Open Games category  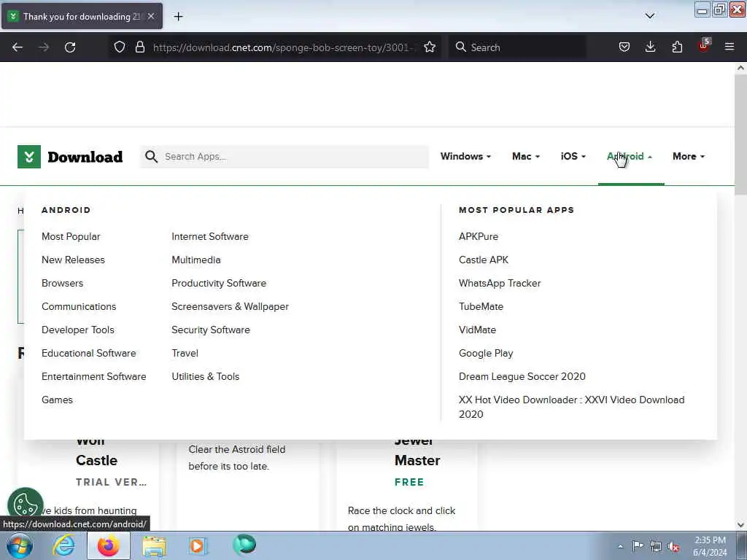coord(57,400)
